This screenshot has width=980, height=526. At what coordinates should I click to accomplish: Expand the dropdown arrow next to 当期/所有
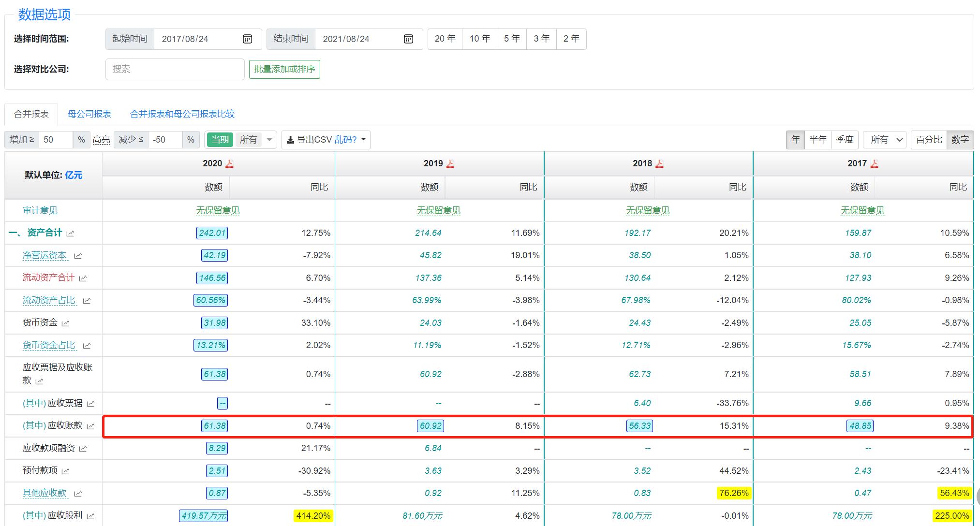[x=269, y=140]
